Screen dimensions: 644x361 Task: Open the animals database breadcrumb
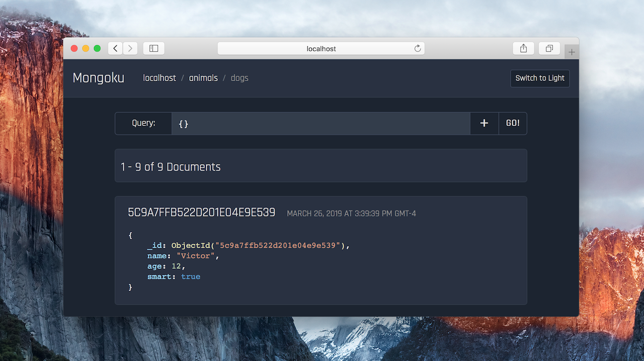click(x=203, y=78)
